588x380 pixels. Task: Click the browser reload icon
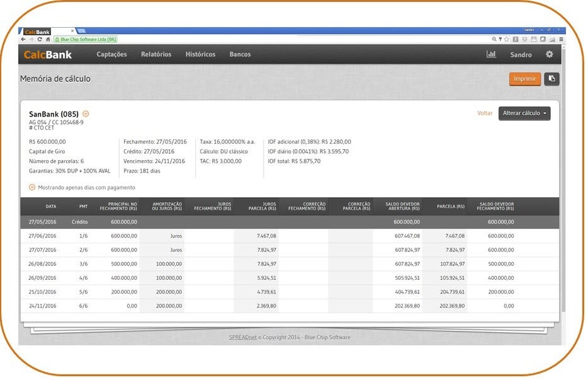pyautogui.click(x=40, y=39)
